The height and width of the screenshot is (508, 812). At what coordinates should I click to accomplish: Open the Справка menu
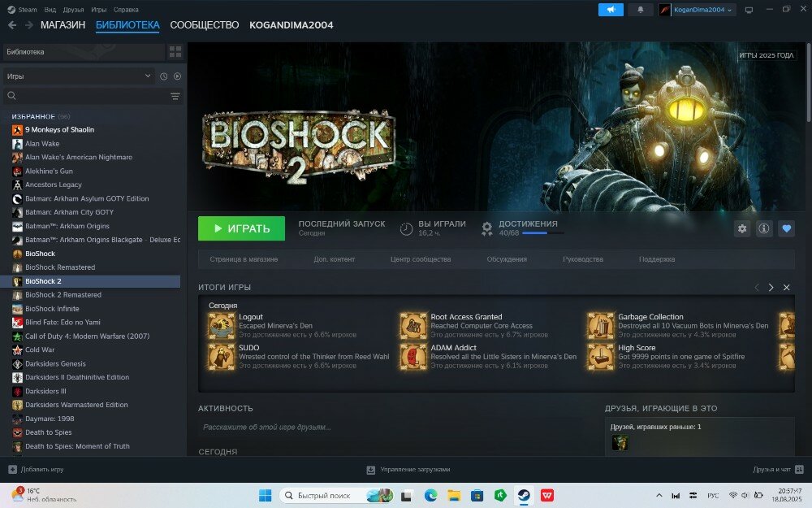click(126, 10)
